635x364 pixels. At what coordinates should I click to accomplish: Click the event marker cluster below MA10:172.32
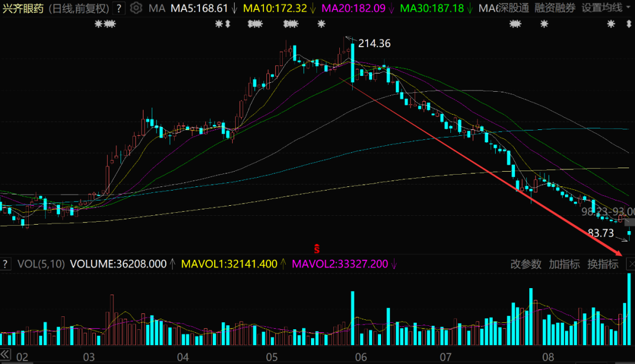coord(255,24)
